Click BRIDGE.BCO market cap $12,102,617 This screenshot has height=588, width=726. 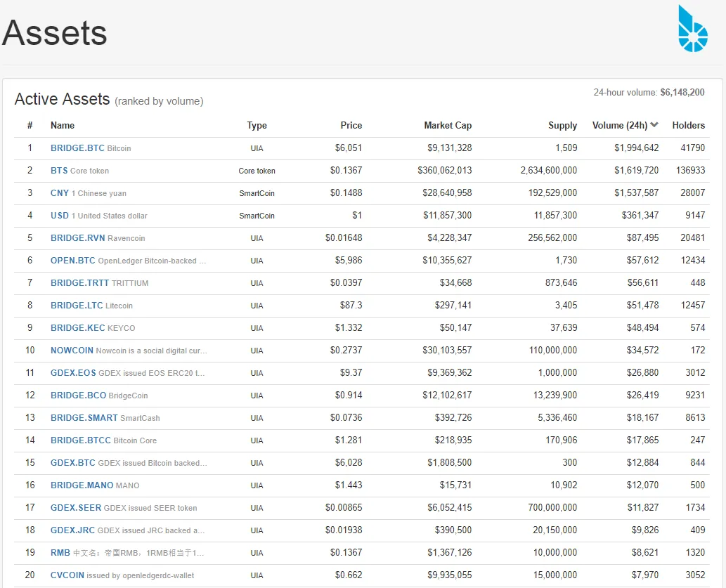(x=447, y=395)
